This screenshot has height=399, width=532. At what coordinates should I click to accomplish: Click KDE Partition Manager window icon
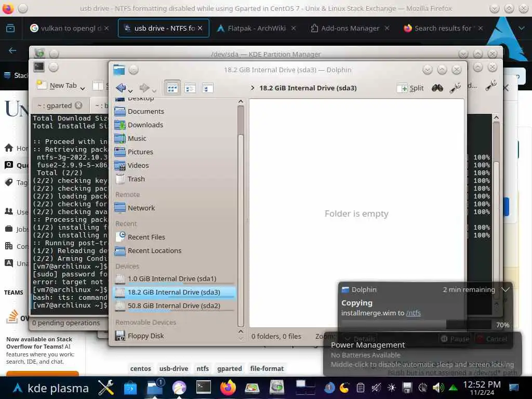coord(39,53)
